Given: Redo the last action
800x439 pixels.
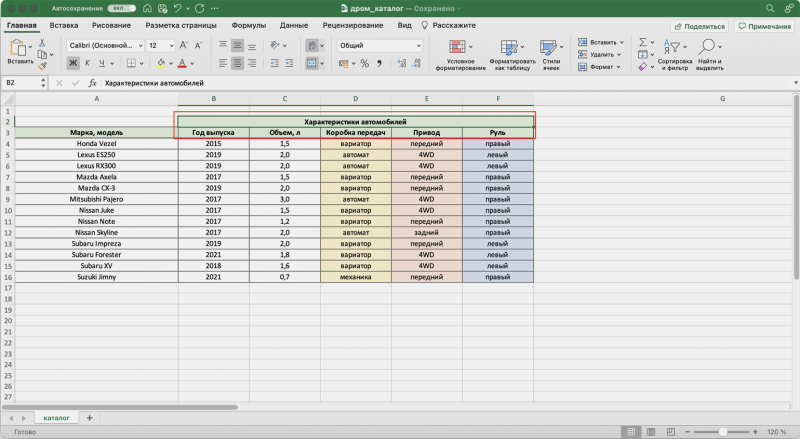Looking at the screenshot, I should click(199, 8).
